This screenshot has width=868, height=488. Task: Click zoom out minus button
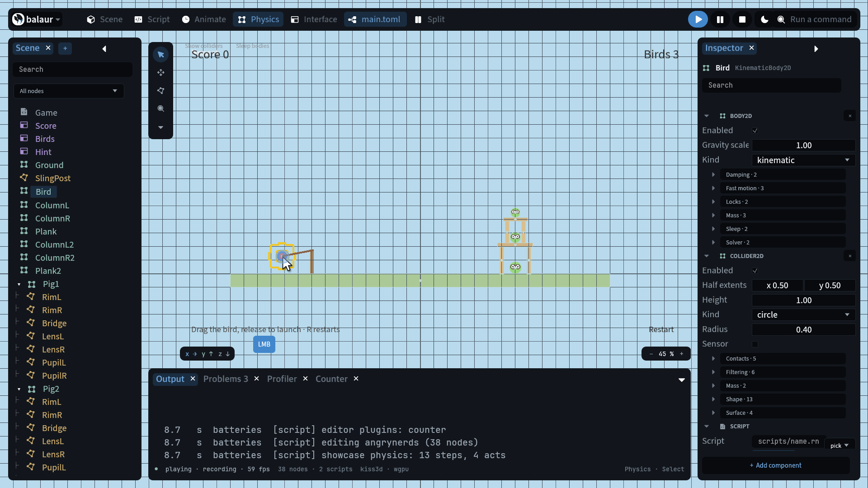tap(651, 354)
